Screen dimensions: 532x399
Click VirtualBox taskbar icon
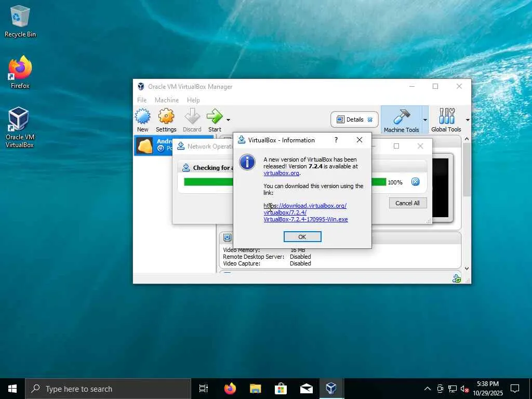click(x=331, y=389)
